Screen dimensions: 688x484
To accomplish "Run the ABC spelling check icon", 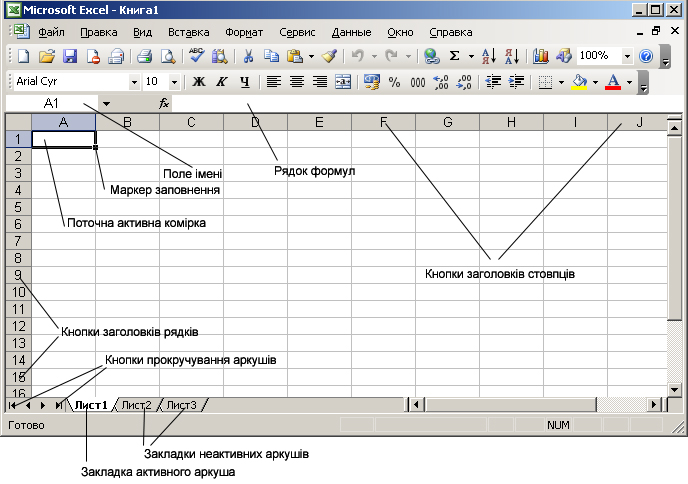I will pos(196,55).
